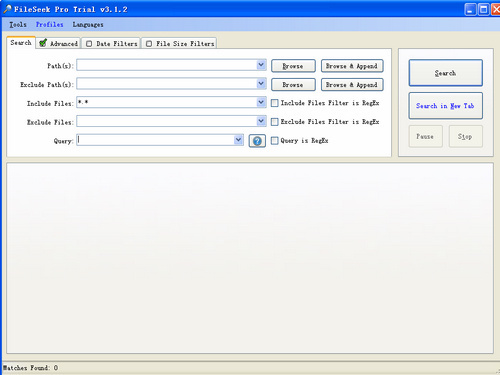Enable Exclude Files Filter is RegEx
Viewport: 500px width, 375px height.
pyautogui.click(x=274, y=122)
